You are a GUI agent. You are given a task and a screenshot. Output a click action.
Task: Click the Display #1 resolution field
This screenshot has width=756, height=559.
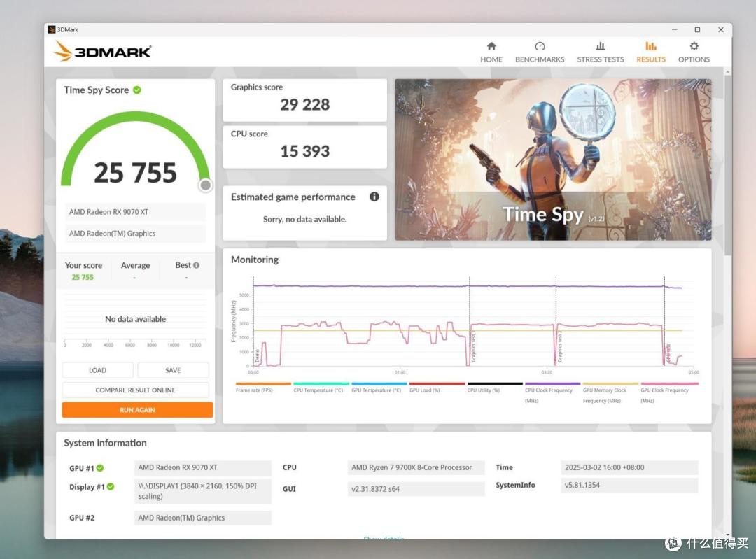[x=203, y=491]
